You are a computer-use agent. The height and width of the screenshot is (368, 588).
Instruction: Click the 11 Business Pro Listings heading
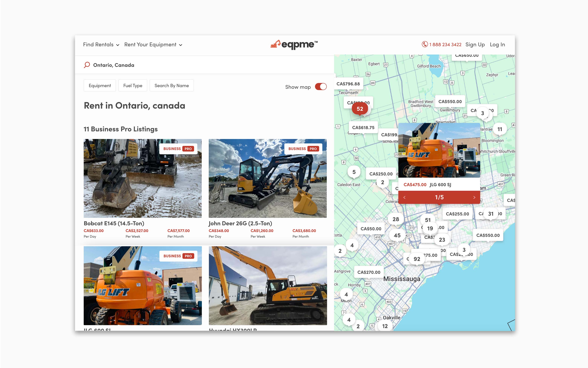pyautogui.click(x=121, y=129)
